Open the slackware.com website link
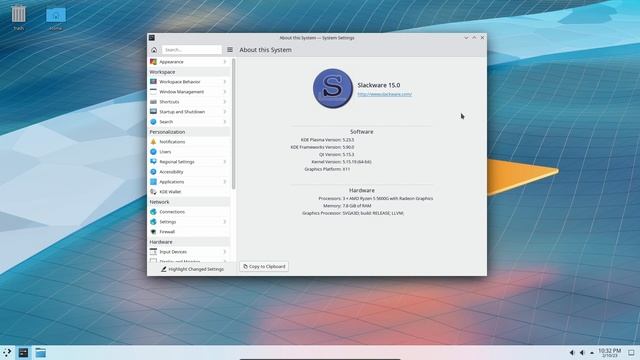Screen dimensions: 640x360 384,94
